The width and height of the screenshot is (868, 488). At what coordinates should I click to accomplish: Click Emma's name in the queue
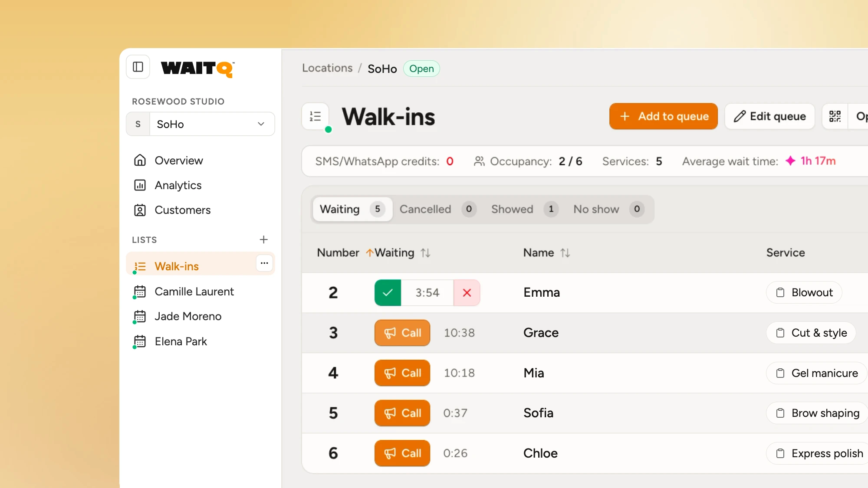tap(542, 292)
